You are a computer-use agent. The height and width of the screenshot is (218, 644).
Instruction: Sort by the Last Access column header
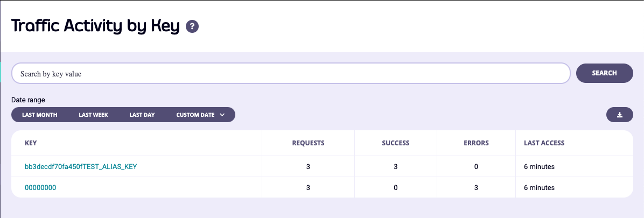coord(544,143)
